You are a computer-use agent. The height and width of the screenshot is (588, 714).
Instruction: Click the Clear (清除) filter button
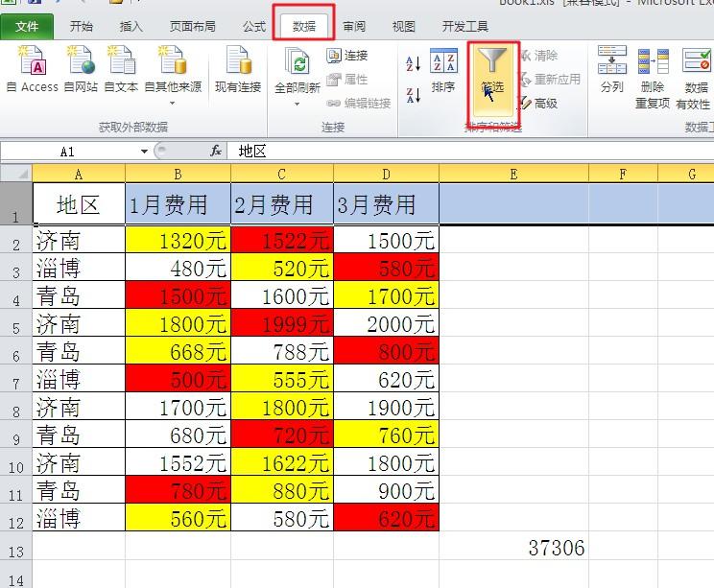(539, 56)
